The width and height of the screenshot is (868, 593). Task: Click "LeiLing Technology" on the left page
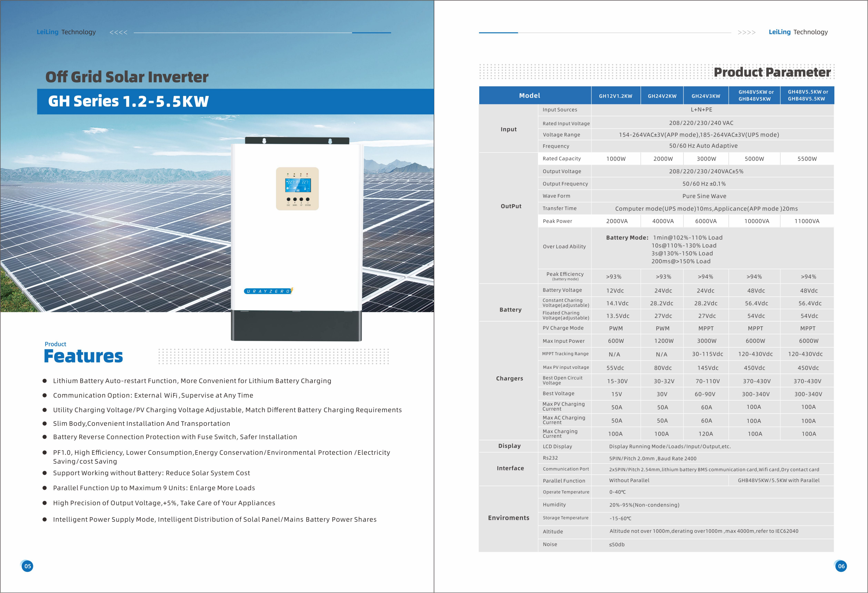pyautogui.click(x=66, y=32)
